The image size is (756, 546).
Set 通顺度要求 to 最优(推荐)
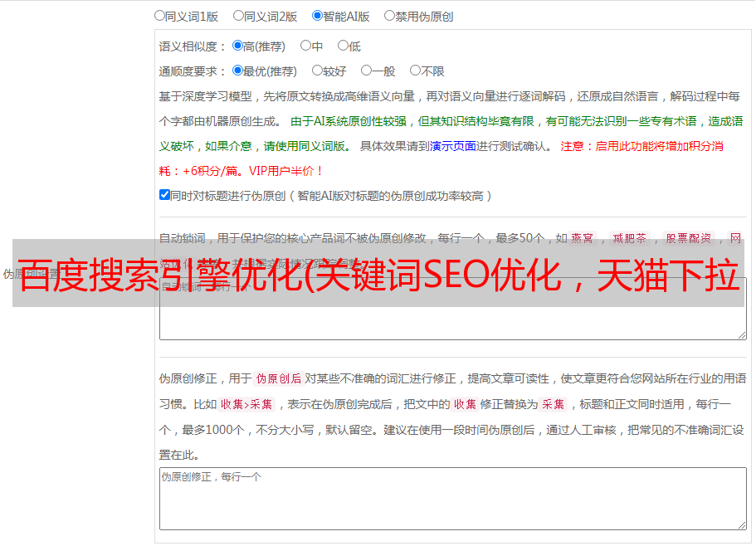click(237, 71)
